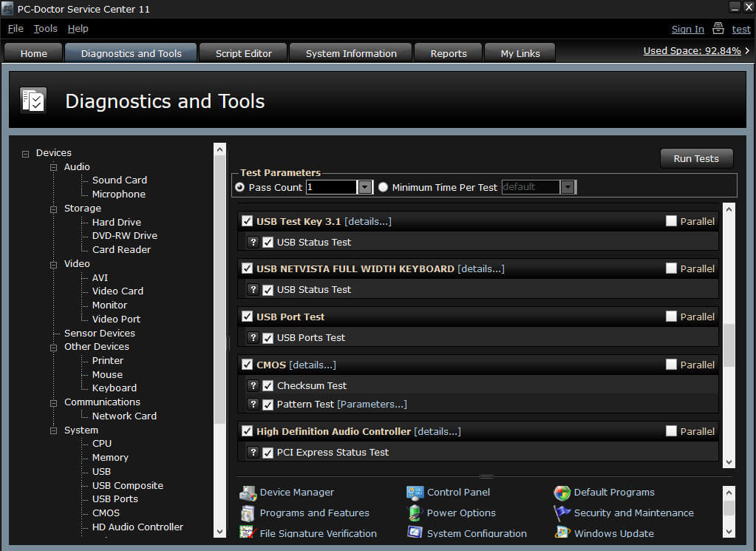
Task: Open the Programs and Features icon
Action: 248,513
